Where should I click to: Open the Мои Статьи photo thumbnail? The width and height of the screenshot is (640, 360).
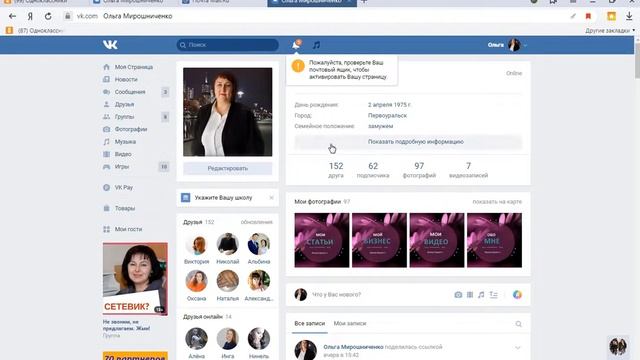(322, 240)
